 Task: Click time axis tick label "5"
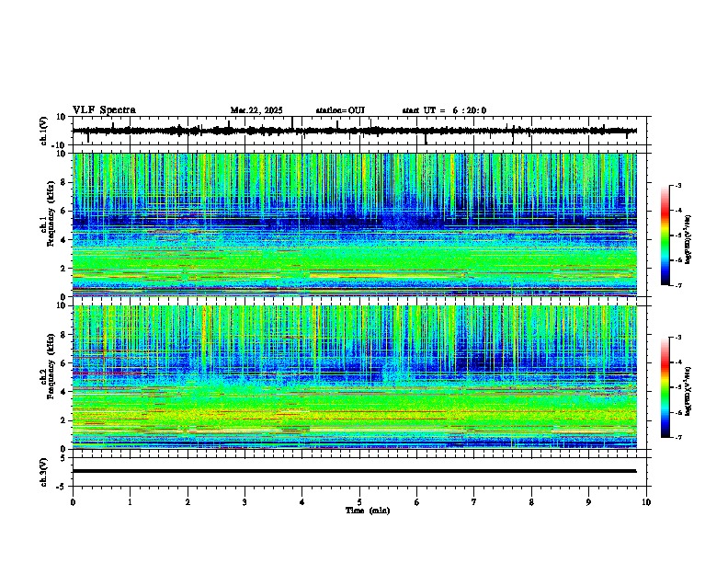coord(359,502)
